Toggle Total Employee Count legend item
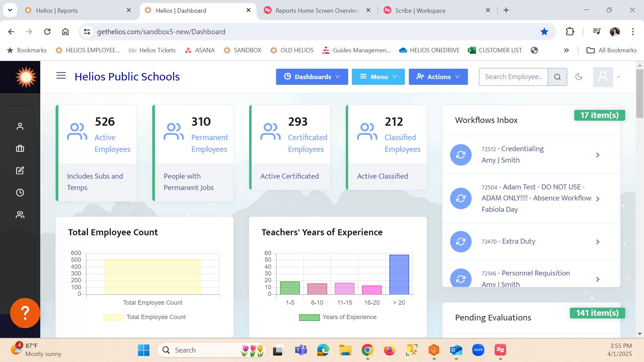The image size is (644, 362). (x=144, y=317)
